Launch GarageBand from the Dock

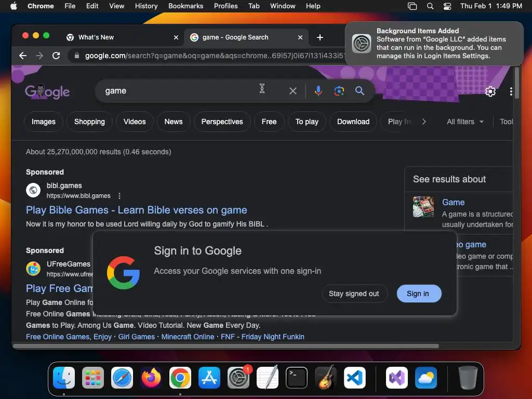point(326,378)
